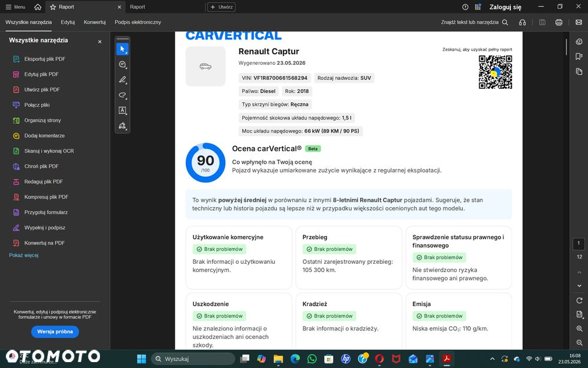Open the AI assistant panel icon
Screen dimensions: 588x368
coord(579,42)
